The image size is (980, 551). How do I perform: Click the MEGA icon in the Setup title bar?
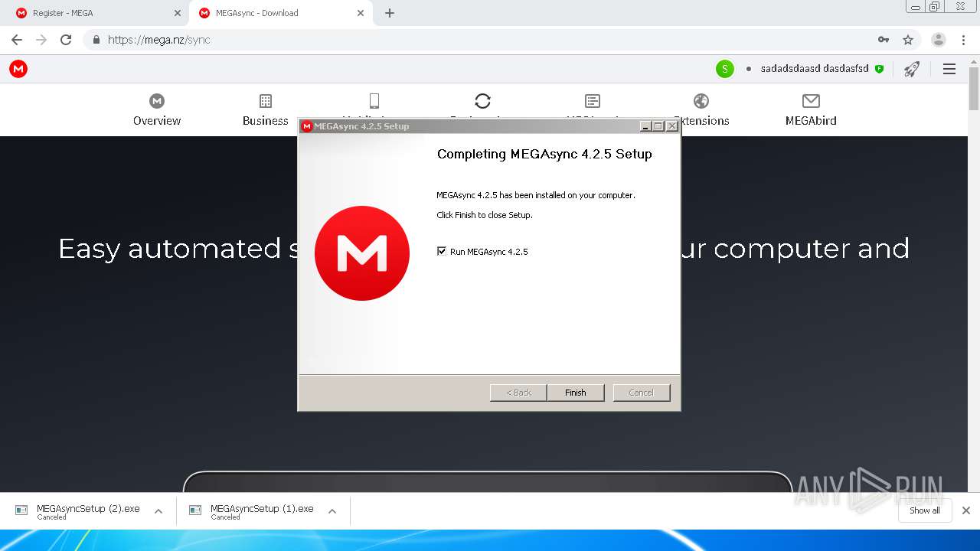[307, 126]
